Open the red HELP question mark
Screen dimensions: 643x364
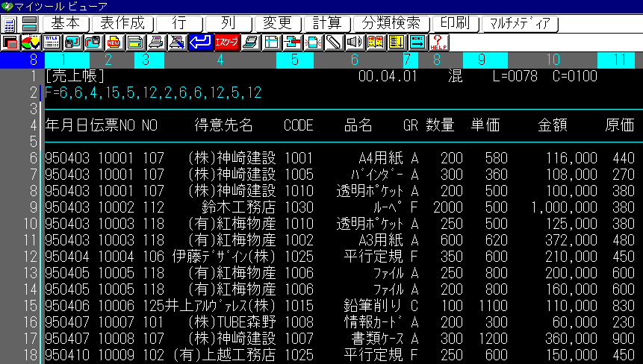pos(439,43)
